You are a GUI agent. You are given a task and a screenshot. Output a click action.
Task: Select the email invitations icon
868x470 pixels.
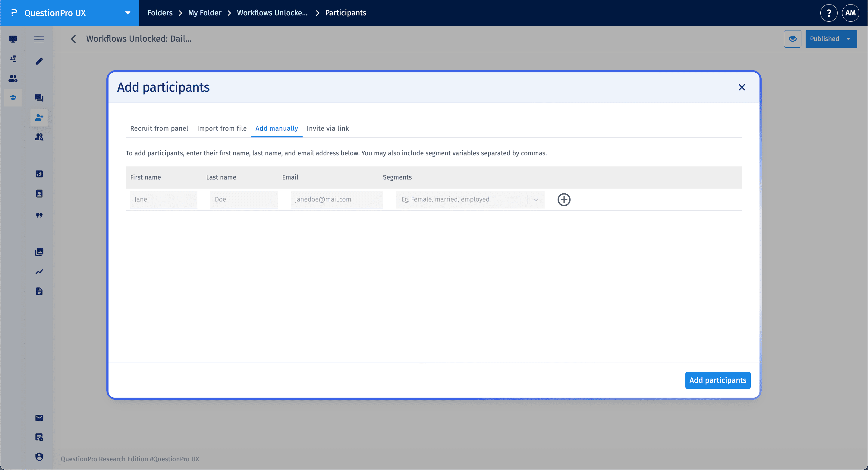(39, 418)
